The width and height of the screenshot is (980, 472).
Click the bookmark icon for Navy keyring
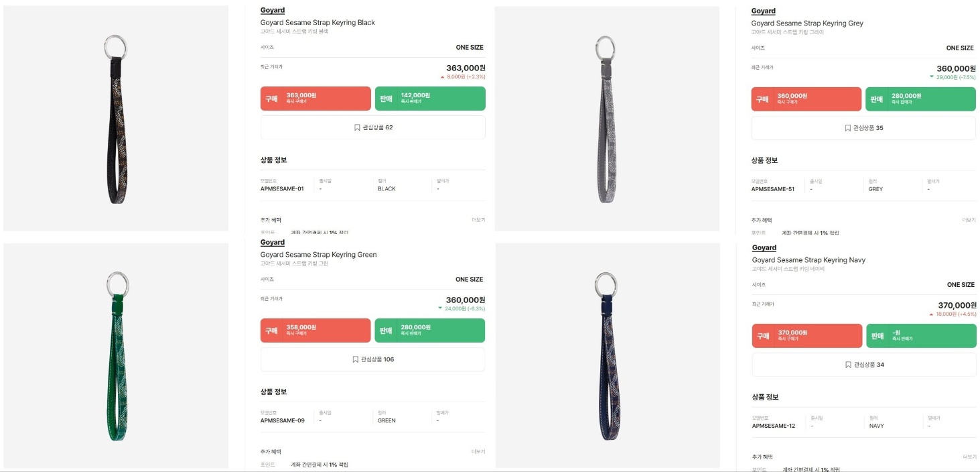click(848, 365)
